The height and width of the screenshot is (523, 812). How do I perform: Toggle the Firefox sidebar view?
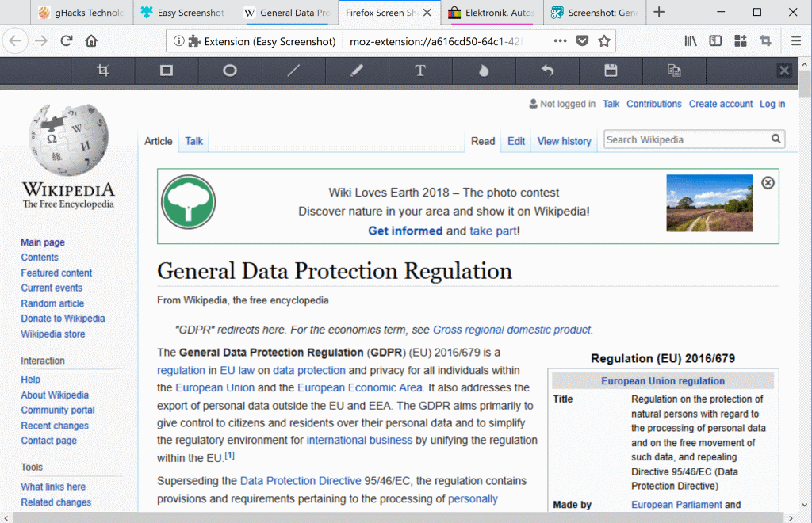[715, 41]
